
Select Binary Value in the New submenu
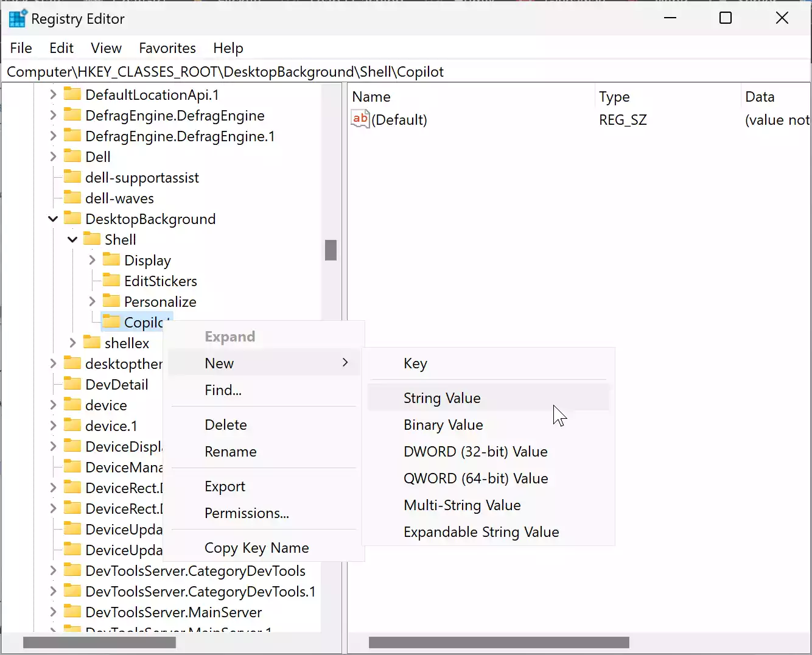488,425
